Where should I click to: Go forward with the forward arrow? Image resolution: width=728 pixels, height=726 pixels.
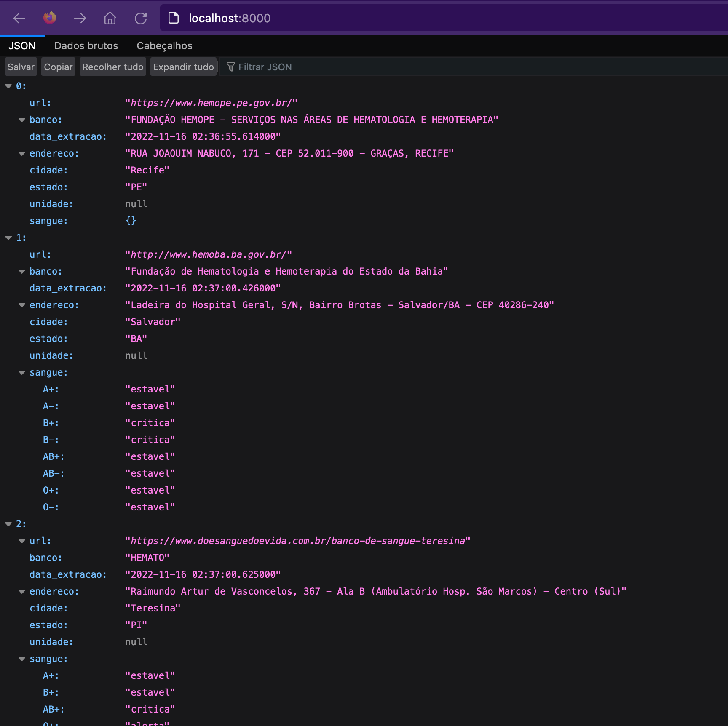click(x=80, y=18)
